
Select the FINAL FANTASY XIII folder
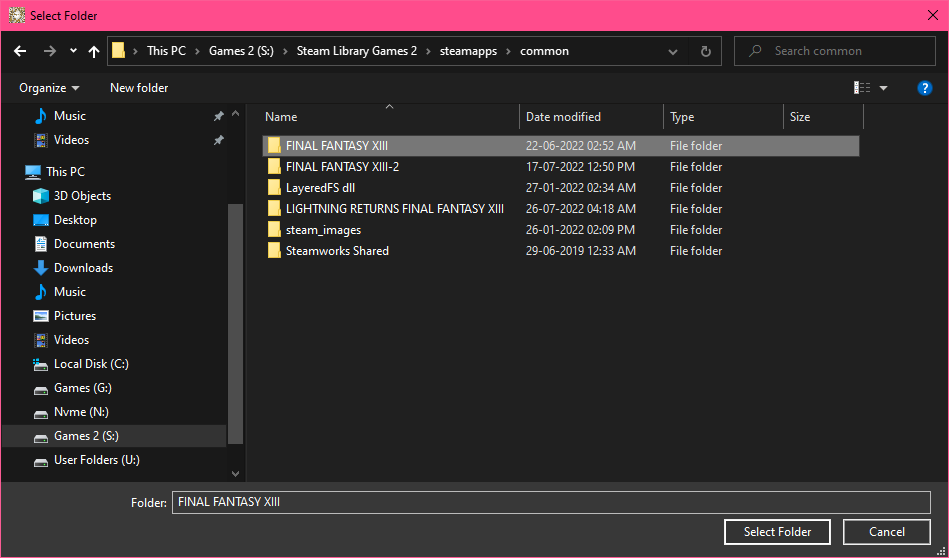pyautogui.click(x=561, y=146)
